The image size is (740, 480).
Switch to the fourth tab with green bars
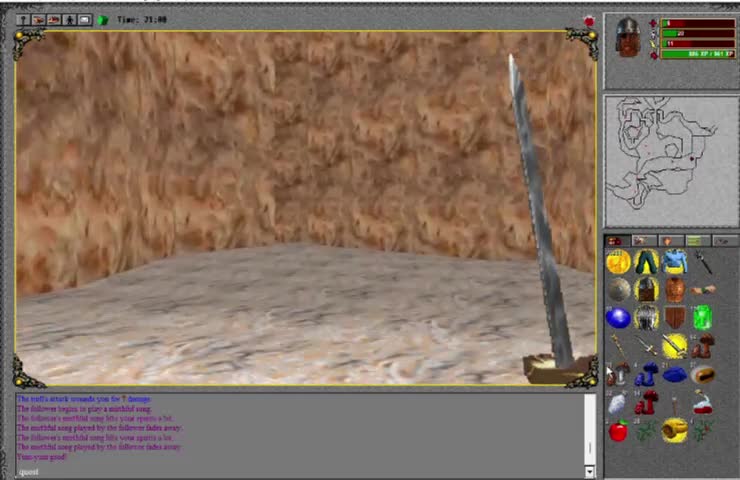tap(697, 241)
